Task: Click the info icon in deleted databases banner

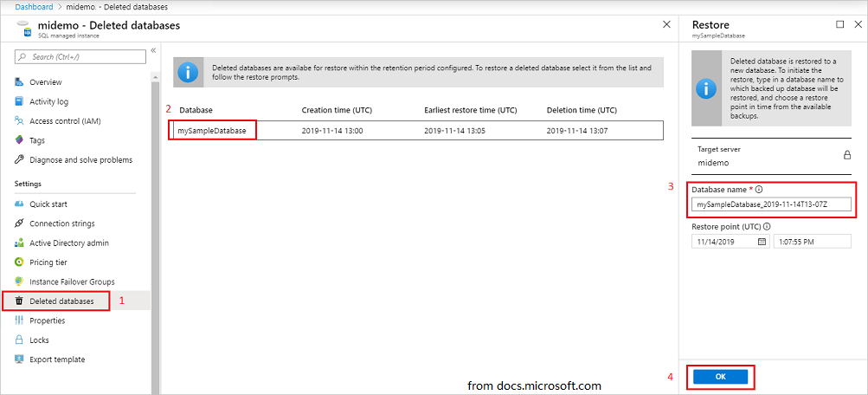Action: [189, 72]
